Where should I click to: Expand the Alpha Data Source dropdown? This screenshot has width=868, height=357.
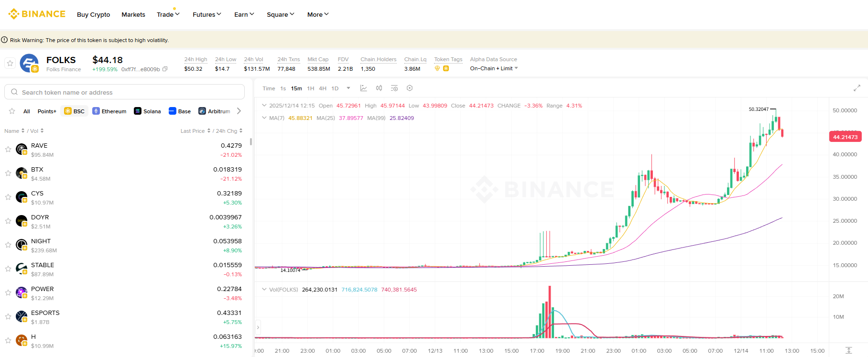(x=516, y=69)
